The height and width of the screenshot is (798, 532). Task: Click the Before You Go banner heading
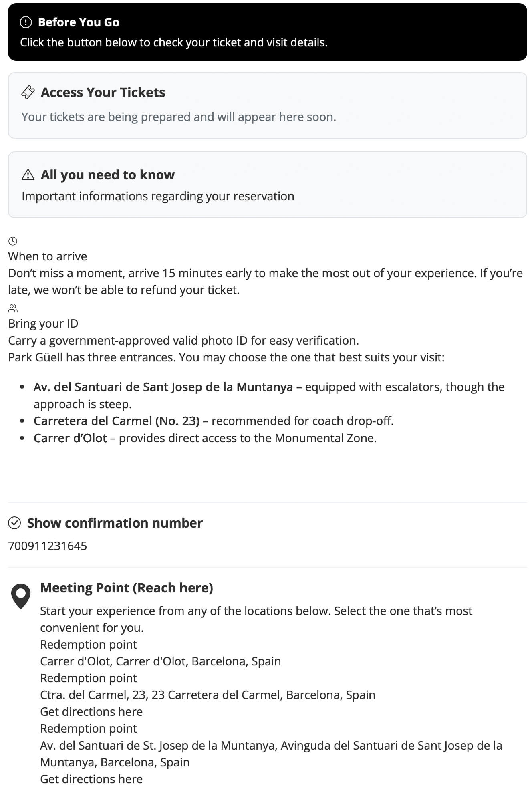pyautogui.click(x=79, y=22)
